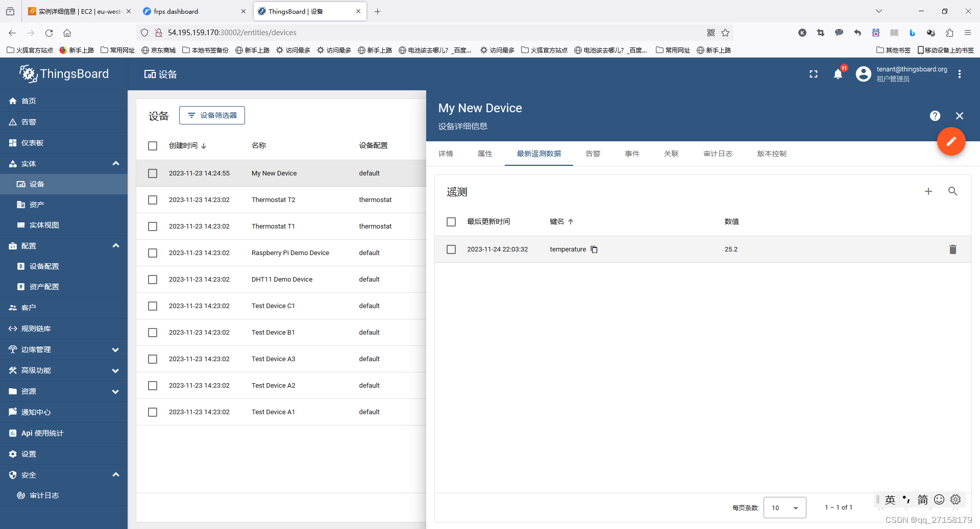Open the Test Device A1 row
The image size is (980, 529).
click(281, 412)
